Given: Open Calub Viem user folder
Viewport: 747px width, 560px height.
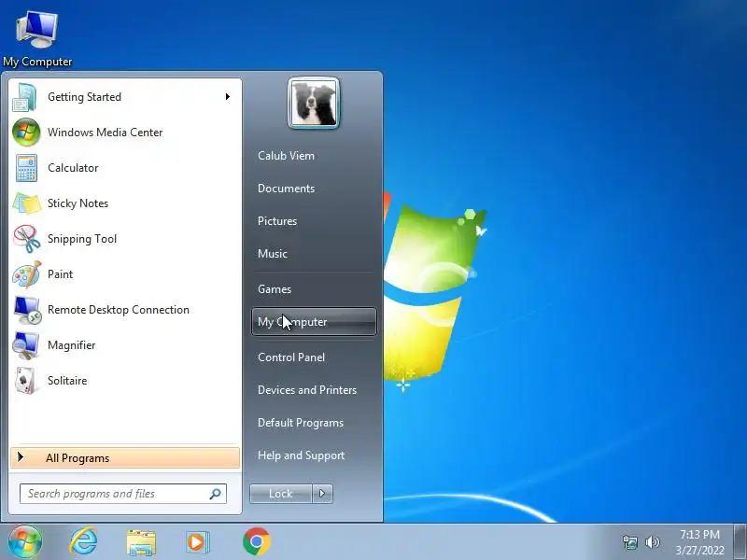Looking at the screenshot, I should (x=286, y=156).
